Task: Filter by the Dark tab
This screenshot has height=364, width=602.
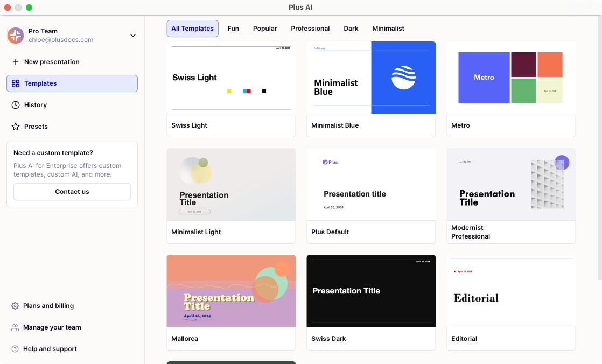Action: point(351,29)
